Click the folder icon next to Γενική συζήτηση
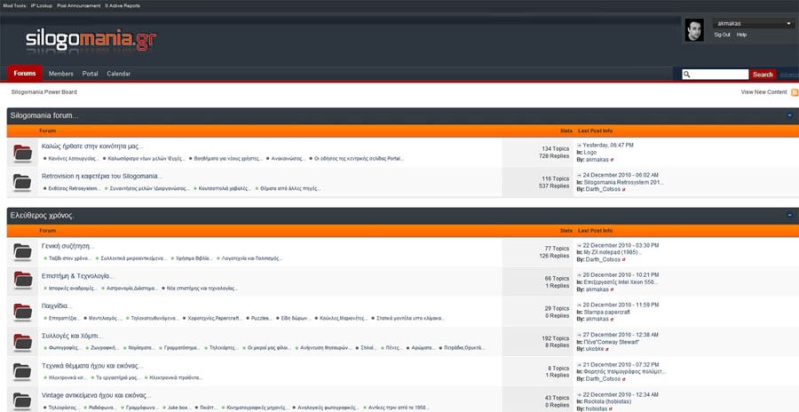Image resolution: width=799 pixels, height=412 pixels. pyautogui.click(x=22, y=251)
